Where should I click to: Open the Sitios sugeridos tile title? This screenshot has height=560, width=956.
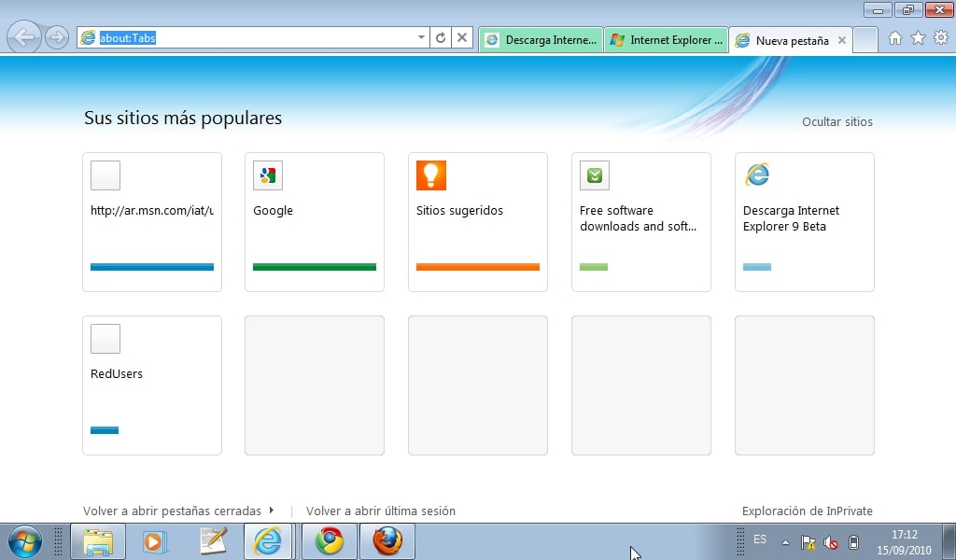(459, 211)
